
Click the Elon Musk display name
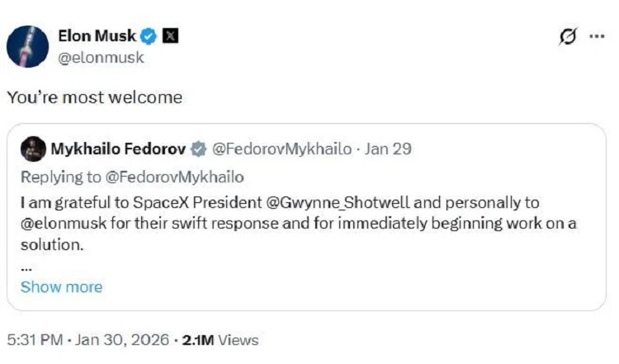[97, 36]
